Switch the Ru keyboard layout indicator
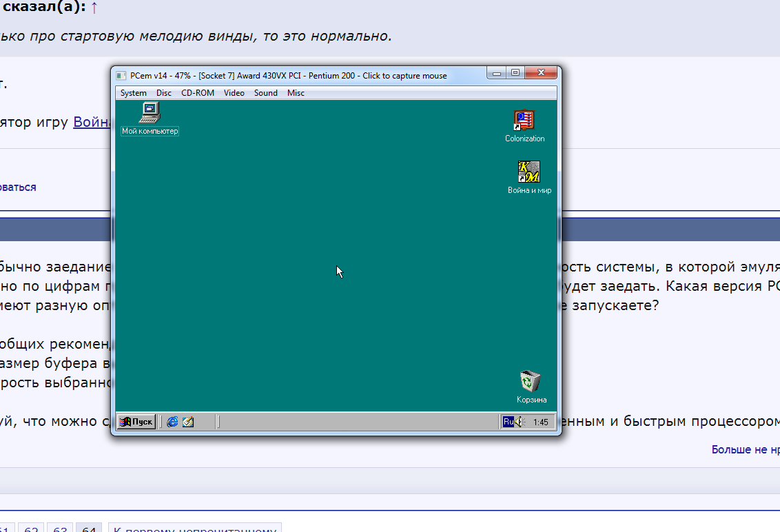Screen dimensions: 780x532 coord(508,421)
